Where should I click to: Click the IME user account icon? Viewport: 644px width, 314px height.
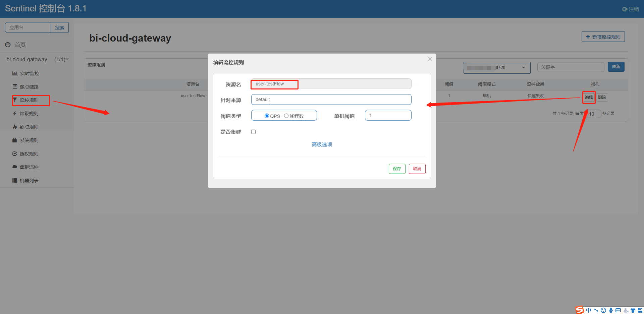tap(626, 310)
